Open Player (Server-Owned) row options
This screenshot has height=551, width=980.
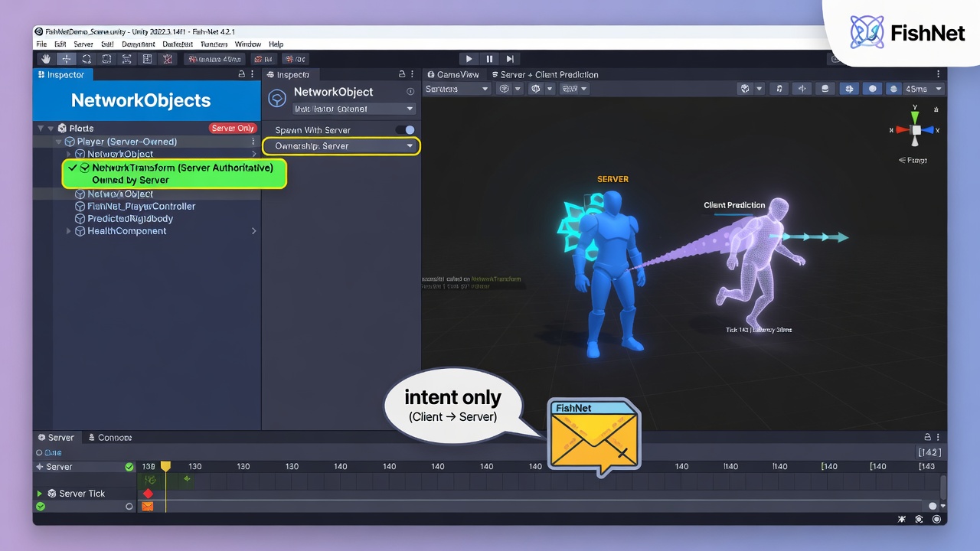pyautogui.click(x=253, y=142)
